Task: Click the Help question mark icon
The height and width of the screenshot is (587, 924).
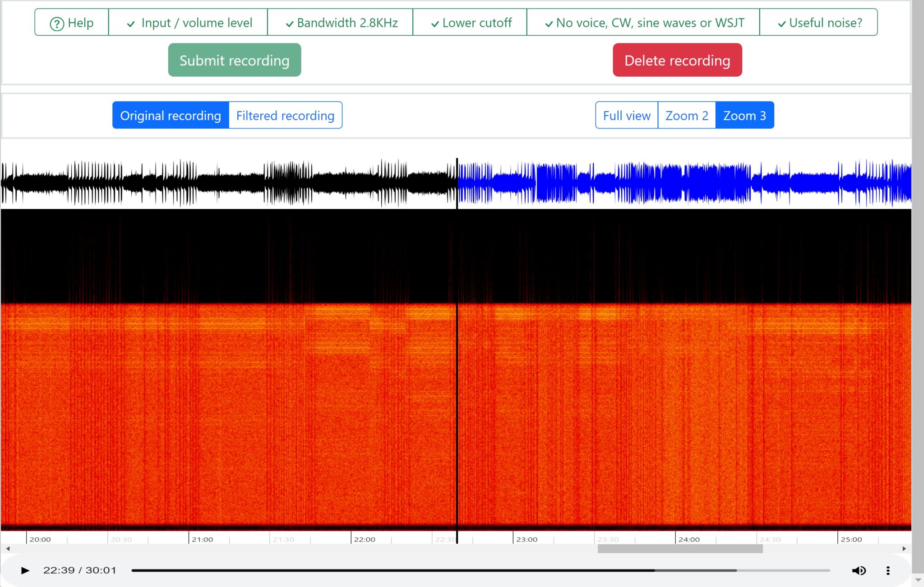Action: pyautogui.click(x=57, y=23)
